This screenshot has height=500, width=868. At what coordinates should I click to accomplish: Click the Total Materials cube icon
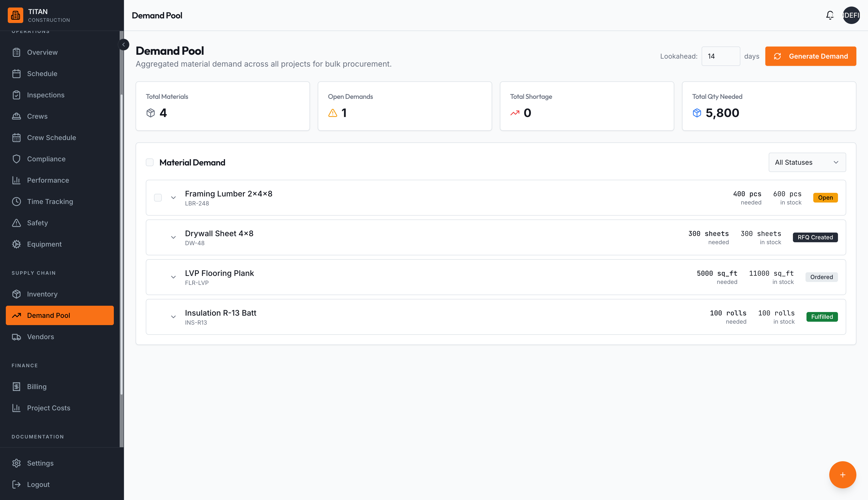[x=151, y=113]
